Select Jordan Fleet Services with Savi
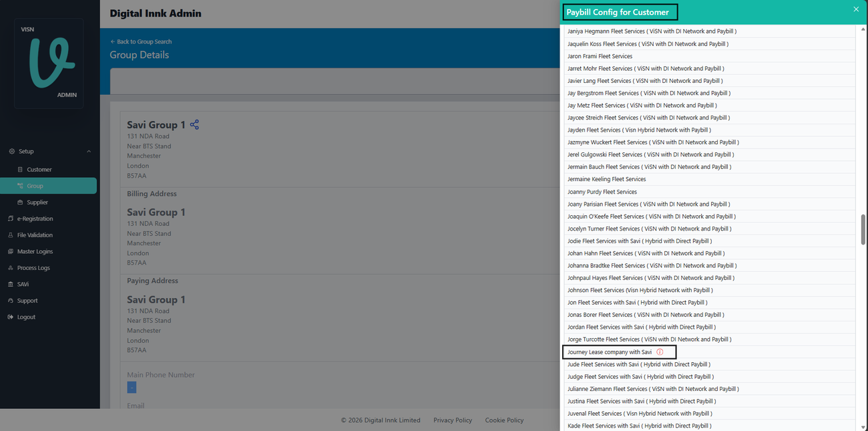The image size is (868, 431). [x=710, y=327]
